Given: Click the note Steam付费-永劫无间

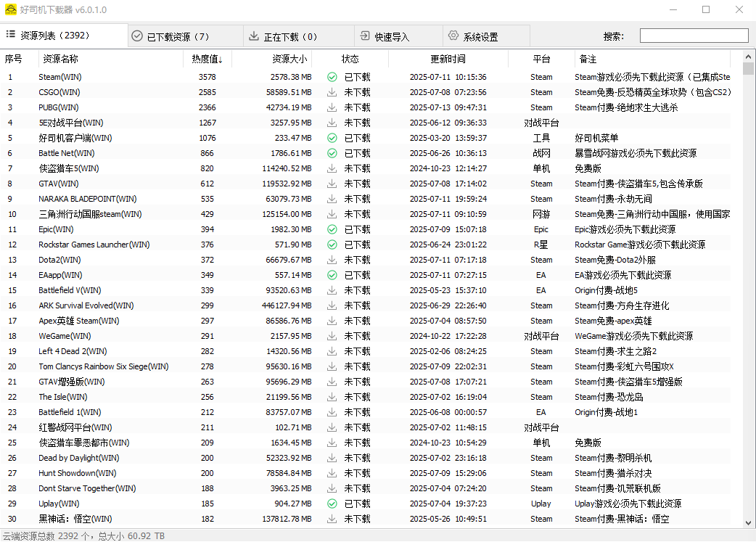Looking at the screenshot, I should [x=613, y=199].
